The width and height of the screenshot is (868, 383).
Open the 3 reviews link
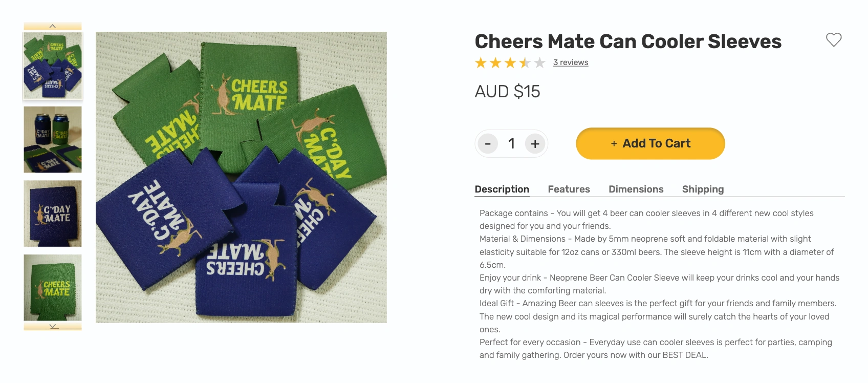click(x=571, y=62)
